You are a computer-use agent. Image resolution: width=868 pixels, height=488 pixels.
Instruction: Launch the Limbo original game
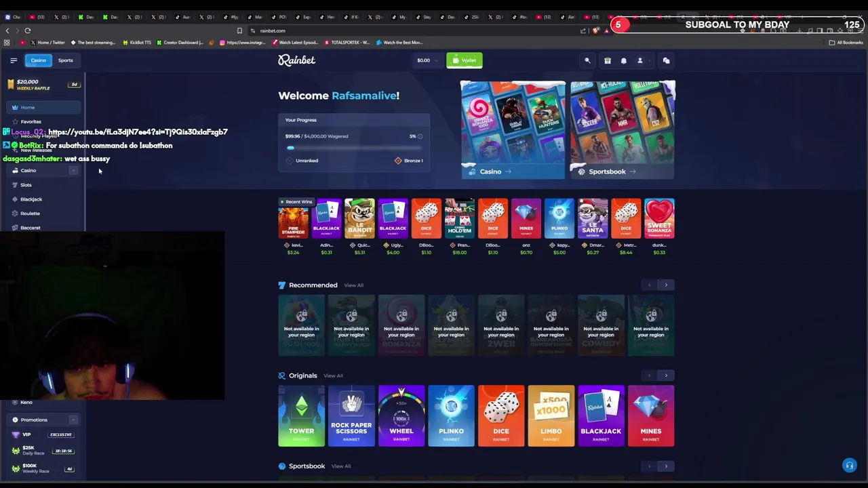tap(551, 415)
